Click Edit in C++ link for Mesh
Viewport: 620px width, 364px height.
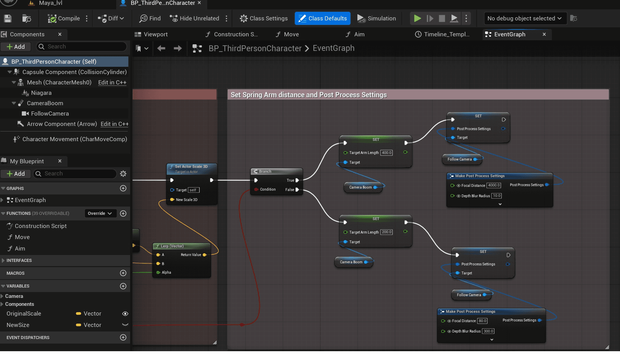[x=112, y=82]
